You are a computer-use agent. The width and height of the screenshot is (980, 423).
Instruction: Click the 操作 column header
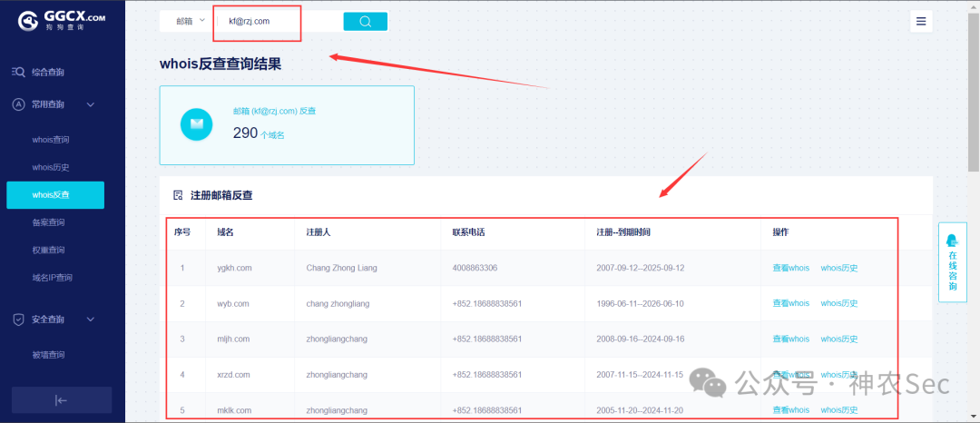[780, 231]
